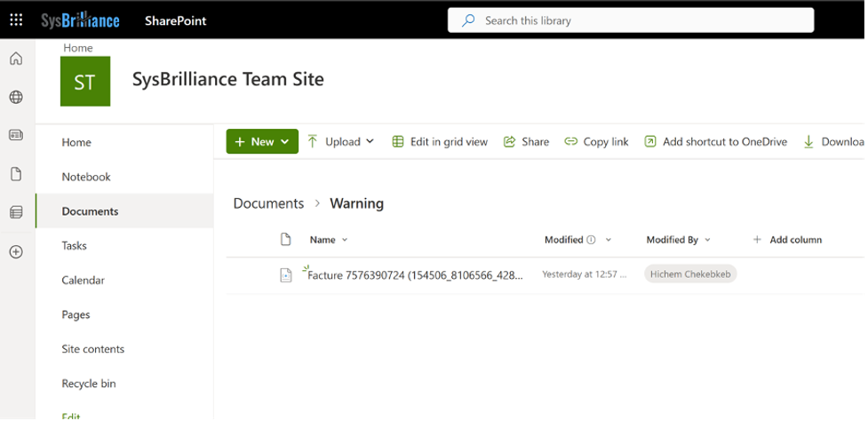Open the SharePoint home link
868x421 pixels.
click(176, 21)
